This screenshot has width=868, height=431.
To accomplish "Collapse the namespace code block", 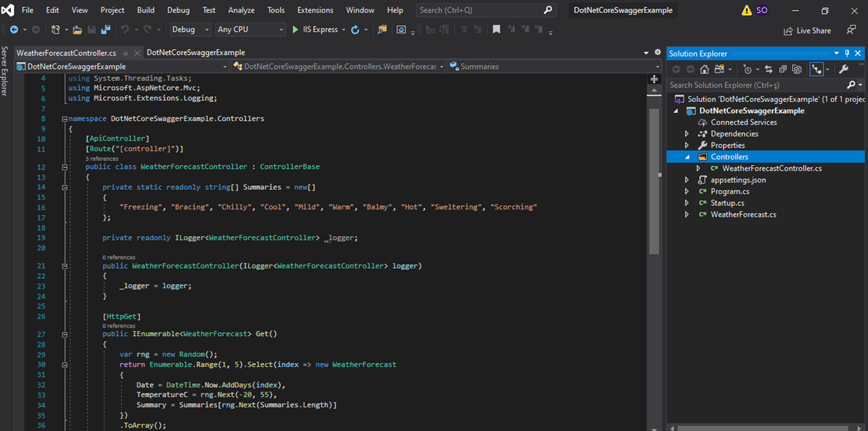I will coord(65,118).
